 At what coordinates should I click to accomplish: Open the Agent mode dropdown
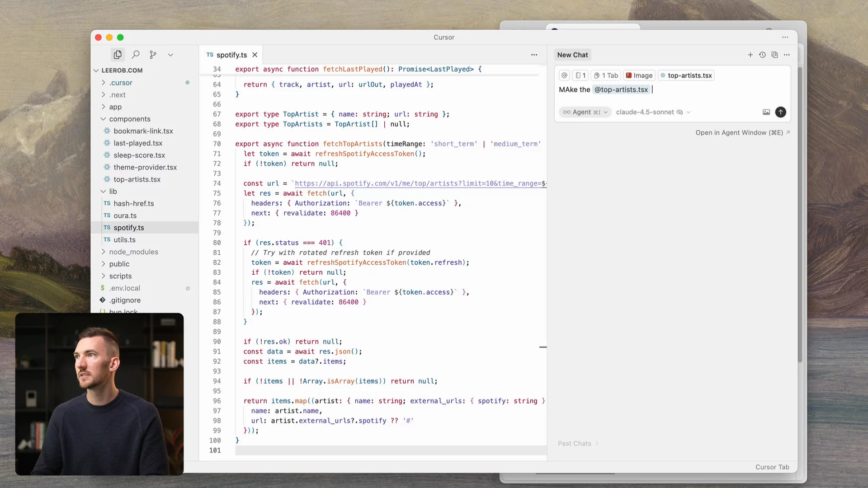pyautogui.click(x=585, y=112)
